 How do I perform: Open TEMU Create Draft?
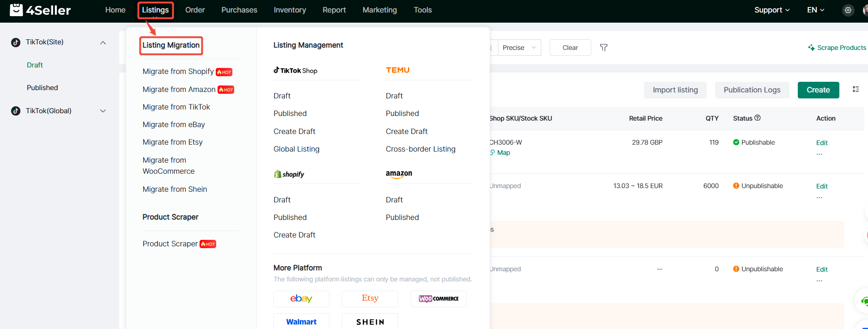click(x=407, y=131)
